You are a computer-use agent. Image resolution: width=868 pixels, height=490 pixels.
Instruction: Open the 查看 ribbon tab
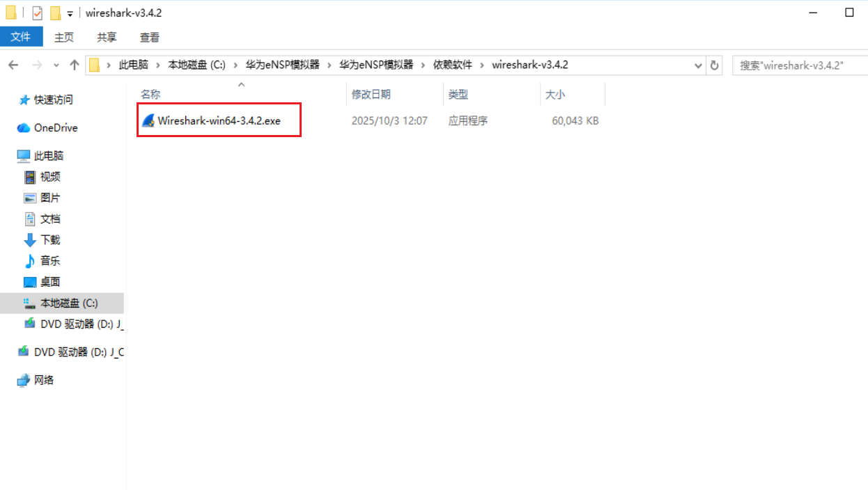tap(150, 37)
